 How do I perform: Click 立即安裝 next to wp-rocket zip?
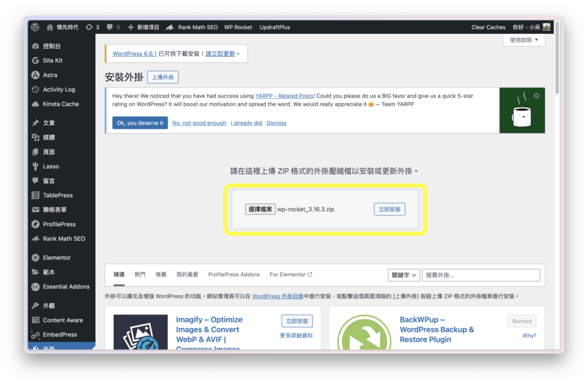(389, 209)
